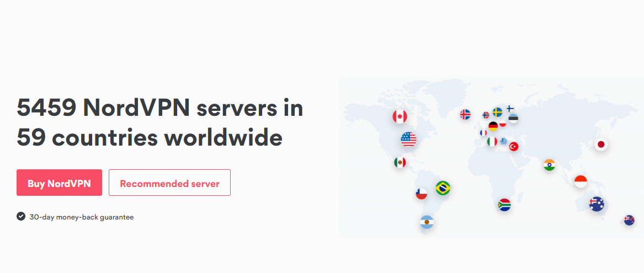Screen dimensions: 644x273
Task: Click the New Zealand flag marker
Action: click(x=629, y=220)
